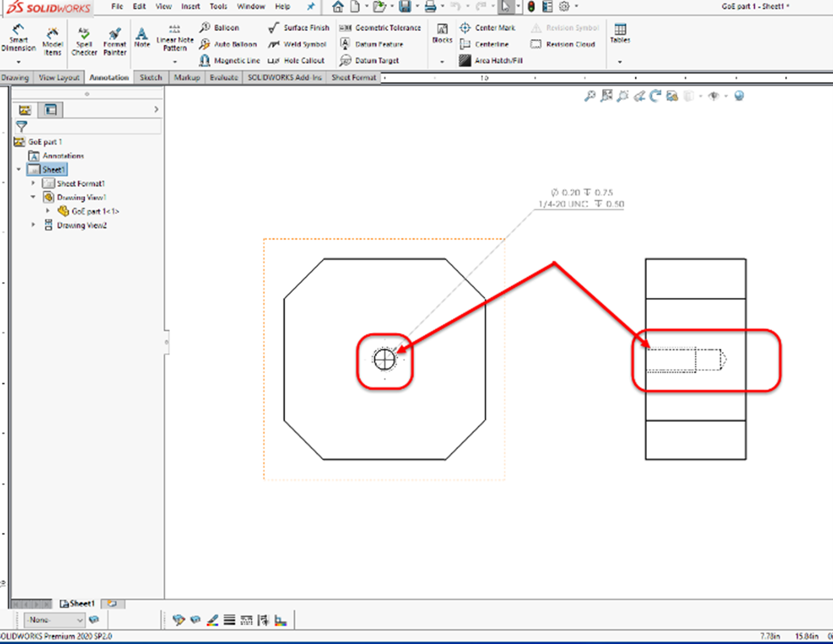
Task: Activate the Format Painter
Action: [114, 39]
